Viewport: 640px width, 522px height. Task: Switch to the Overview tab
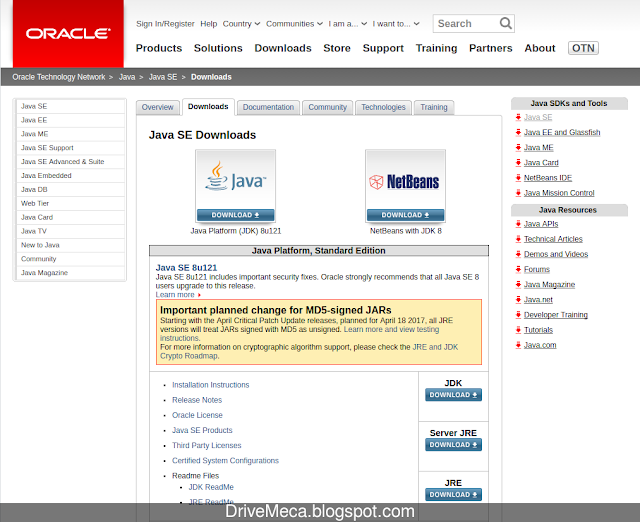click(x=158, y=107)
